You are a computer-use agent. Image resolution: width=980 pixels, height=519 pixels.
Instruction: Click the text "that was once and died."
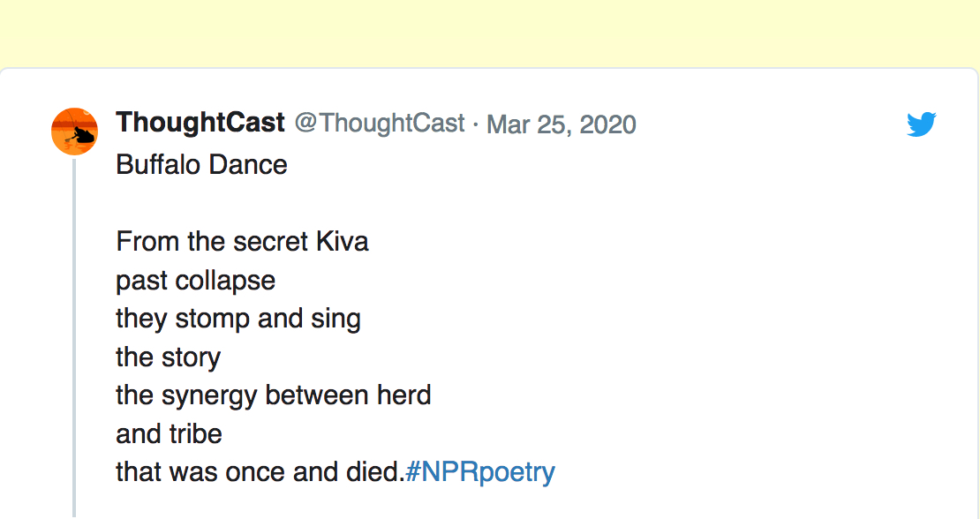pos(260,472)
